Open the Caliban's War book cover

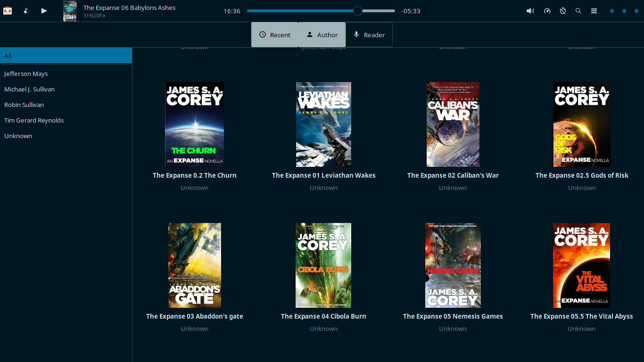point(453,124)
